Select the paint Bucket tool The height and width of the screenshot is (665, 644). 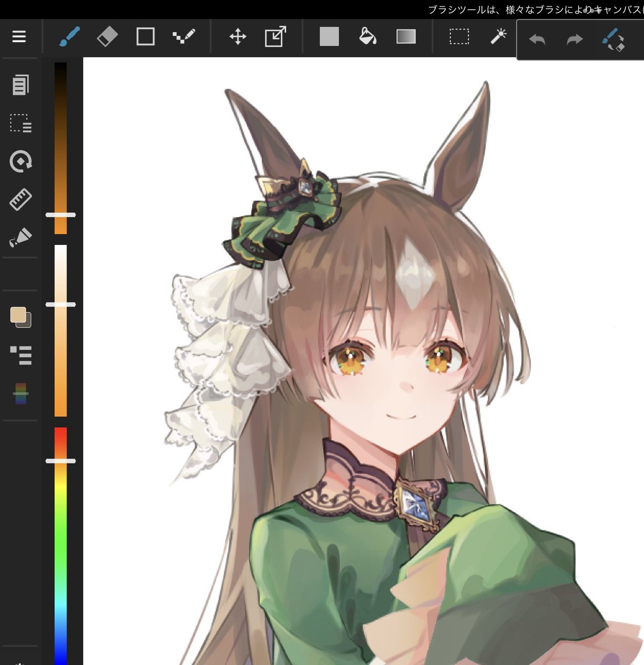367,37
